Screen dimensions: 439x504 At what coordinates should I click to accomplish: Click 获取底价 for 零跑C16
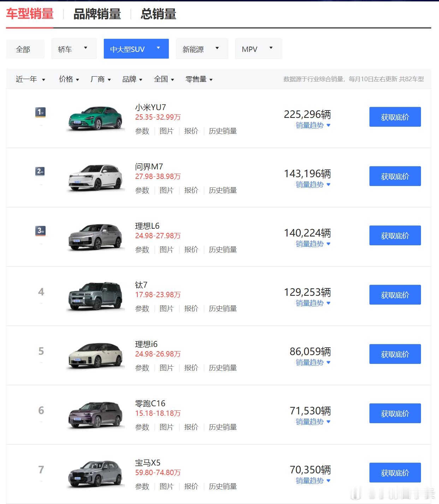click(395, 413)
